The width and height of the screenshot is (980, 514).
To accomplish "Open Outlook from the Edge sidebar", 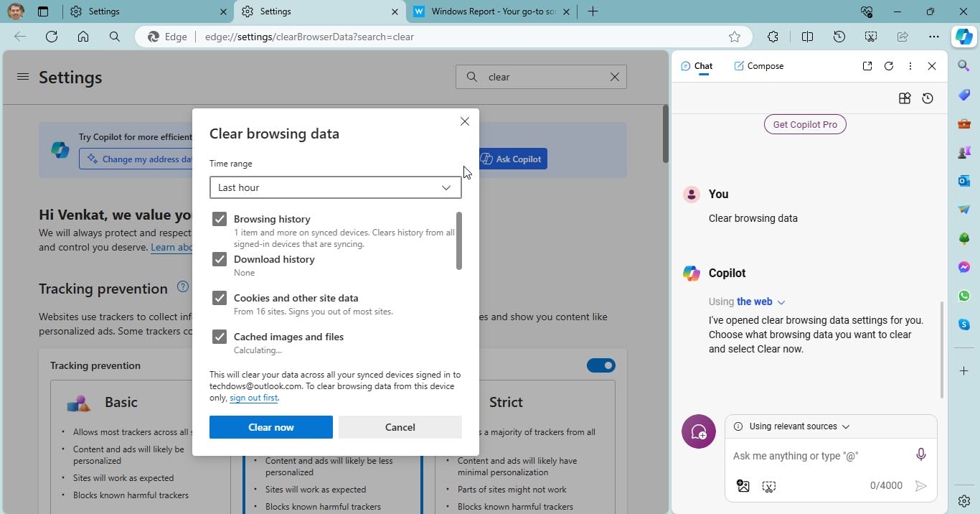I will (963, 181).
